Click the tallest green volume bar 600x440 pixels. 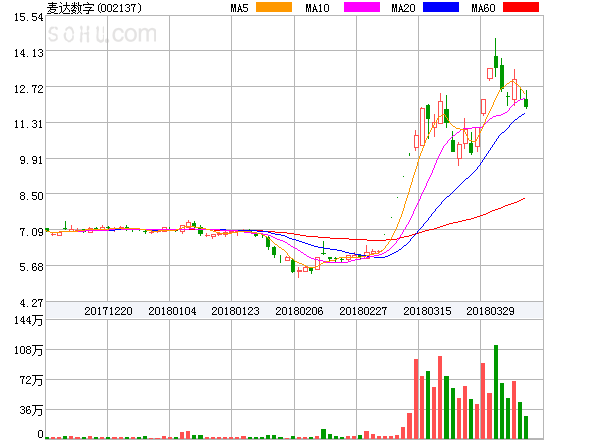496,392
